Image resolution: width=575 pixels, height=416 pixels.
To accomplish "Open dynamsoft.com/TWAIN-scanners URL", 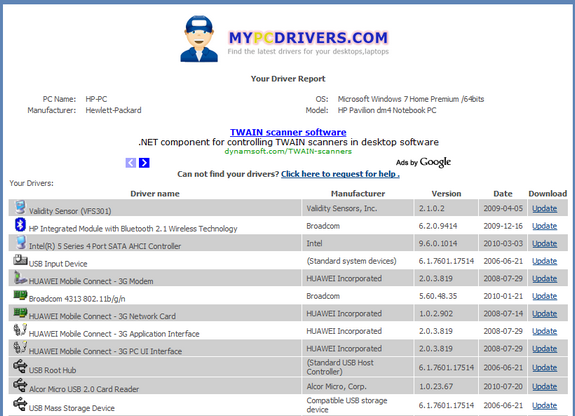I will (288, 151).
